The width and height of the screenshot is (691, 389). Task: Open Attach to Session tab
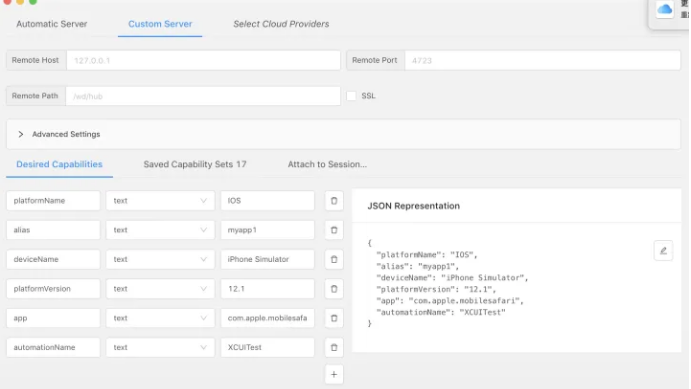coord(327,164)
